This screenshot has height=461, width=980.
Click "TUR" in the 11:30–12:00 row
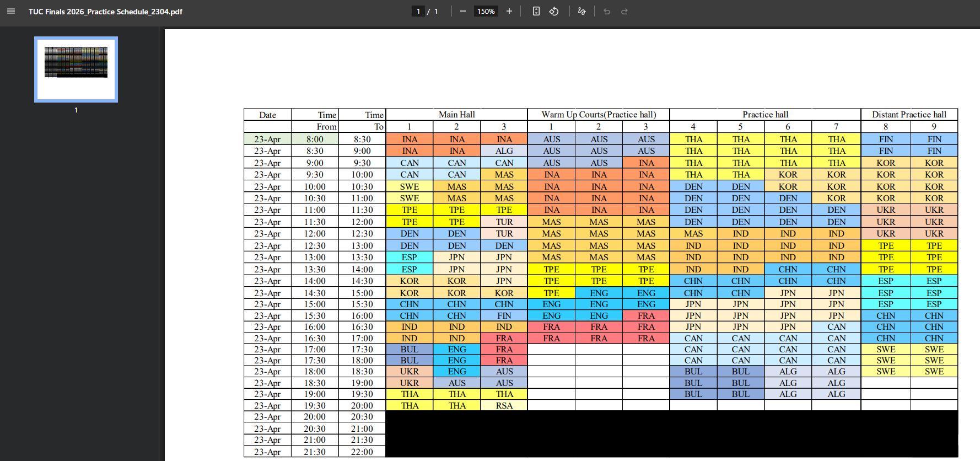(x=504, y=222)
